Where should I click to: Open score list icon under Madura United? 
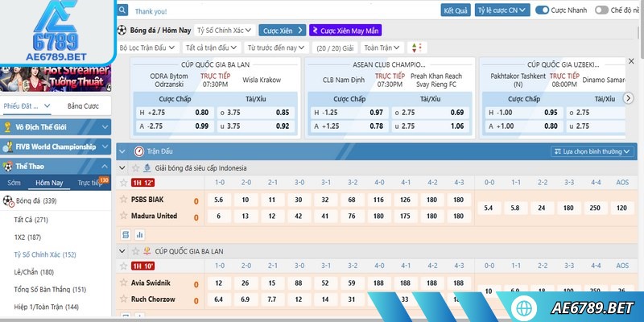(x=125, y=234)
